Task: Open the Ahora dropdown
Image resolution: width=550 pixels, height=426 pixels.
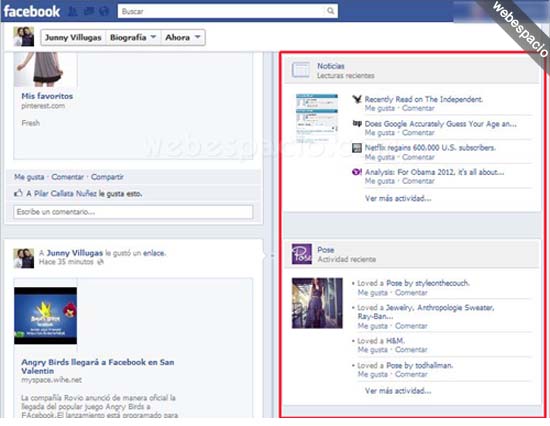Action: 183,38
